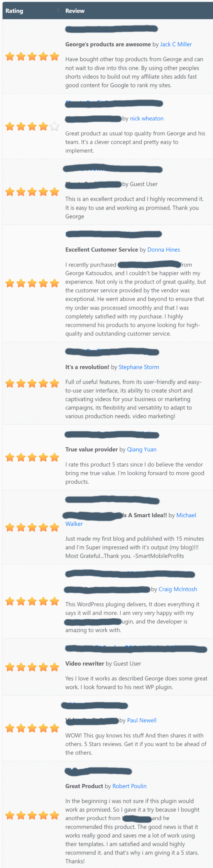Click the third star in Stephane Storm's rating
Image resolution: width=213 pixels, height=868 pixels.
(x=32, y=383)
